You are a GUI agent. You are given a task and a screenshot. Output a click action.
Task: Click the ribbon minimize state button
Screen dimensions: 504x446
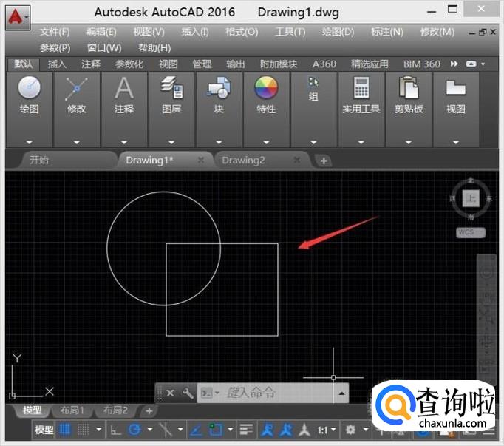(471, 64)
